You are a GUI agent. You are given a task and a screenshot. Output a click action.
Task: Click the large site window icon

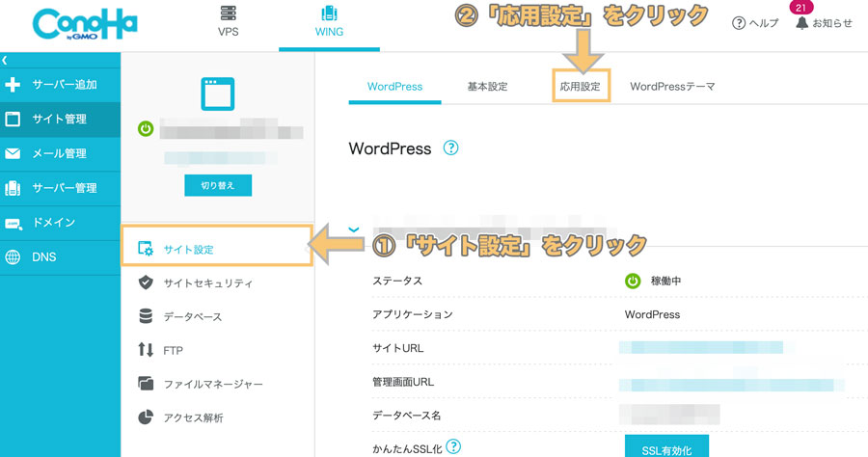pyautogui.click(x=218, y=94)
